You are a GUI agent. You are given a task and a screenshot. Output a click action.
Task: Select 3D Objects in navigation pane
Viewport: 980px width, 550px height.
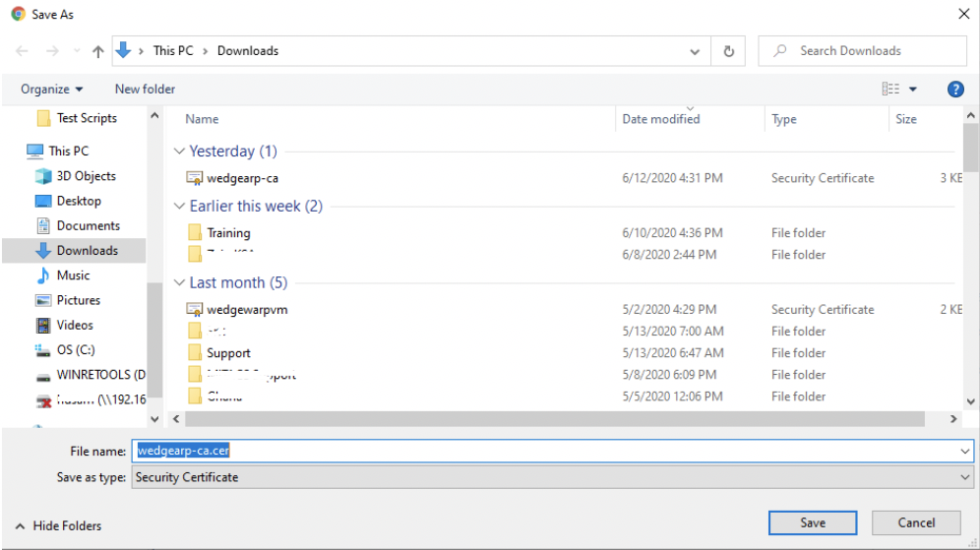pos(86,176)
